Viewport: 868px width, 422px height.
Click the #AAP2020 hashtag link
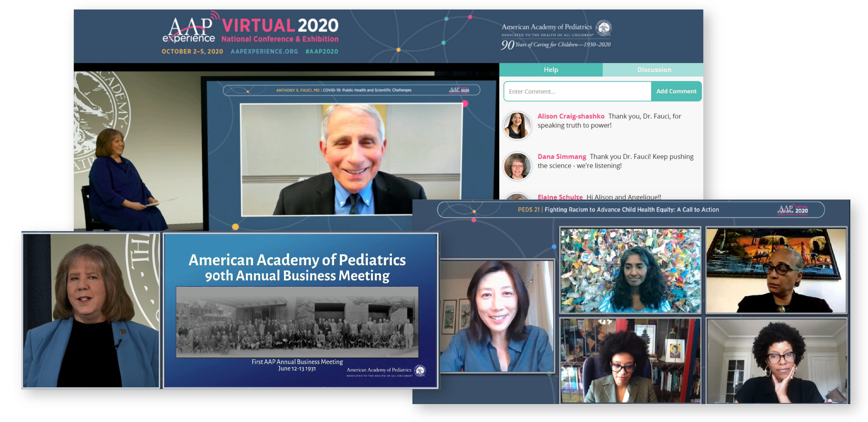click(x=322, y=51)
